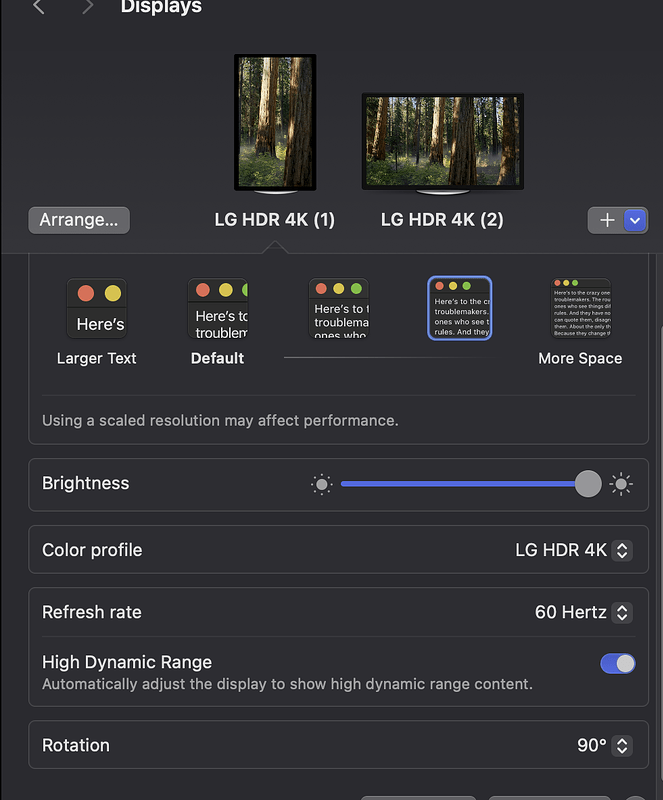Click the LG HDR 4K (1) label
Screen dimensions: 663x800
coord(275,220)
